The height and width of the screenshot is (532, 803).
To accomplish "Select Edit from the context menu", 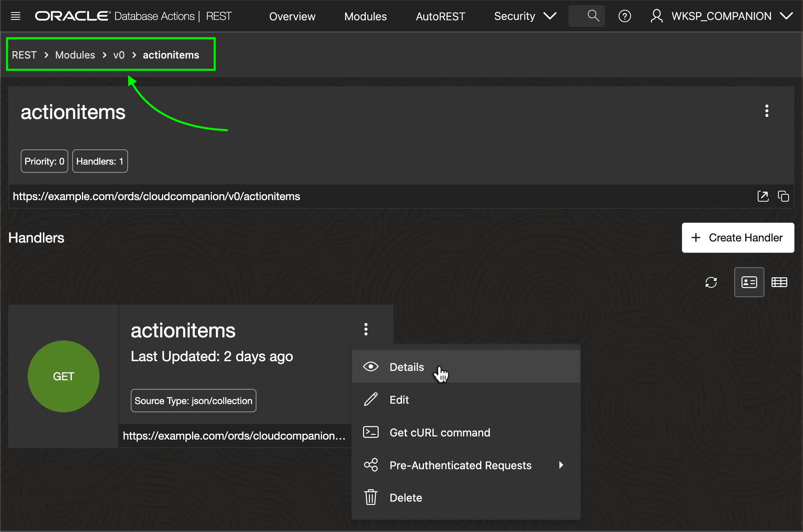I will click(x=466, y=399).
